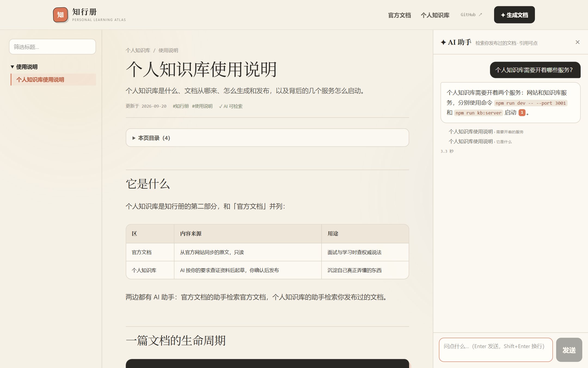The height and width of the screenshot is (368, 588).
Task: Collapse the 使用说明 sidebar section
Action: coord(24,67)
